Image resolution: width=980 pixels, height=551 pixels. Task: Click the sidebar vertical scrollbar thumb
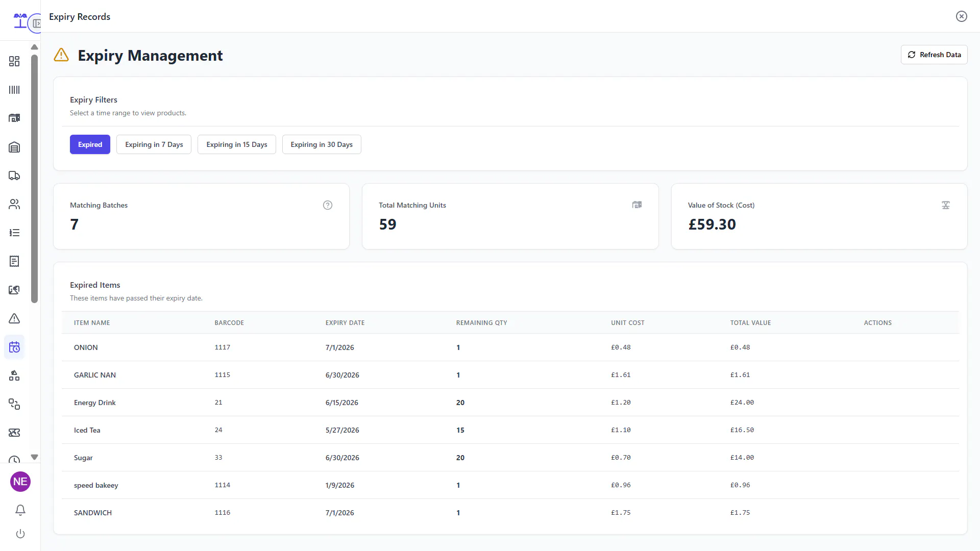pyautogui.click(x=34, y=179)
